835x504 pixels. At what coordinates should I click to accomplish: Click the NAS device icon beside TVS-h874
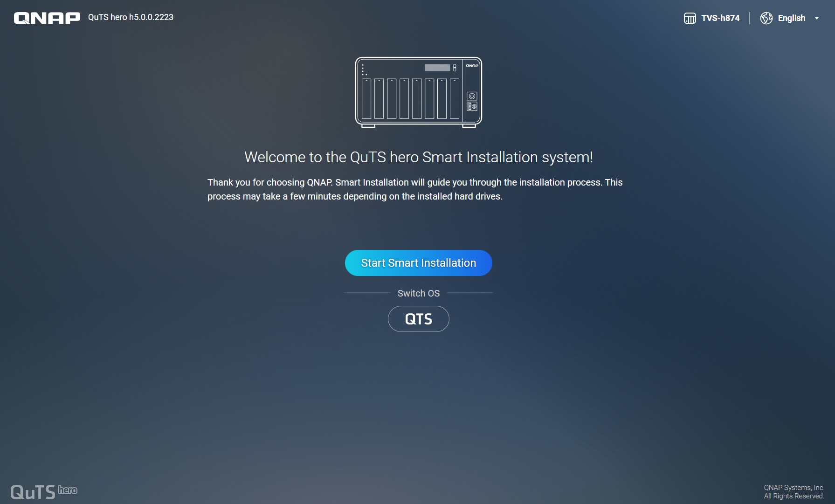coord(690,18)
